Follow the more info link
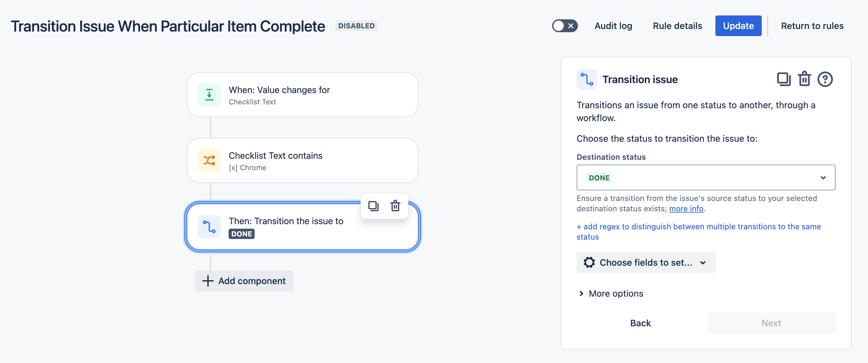 tap(686, 209)
